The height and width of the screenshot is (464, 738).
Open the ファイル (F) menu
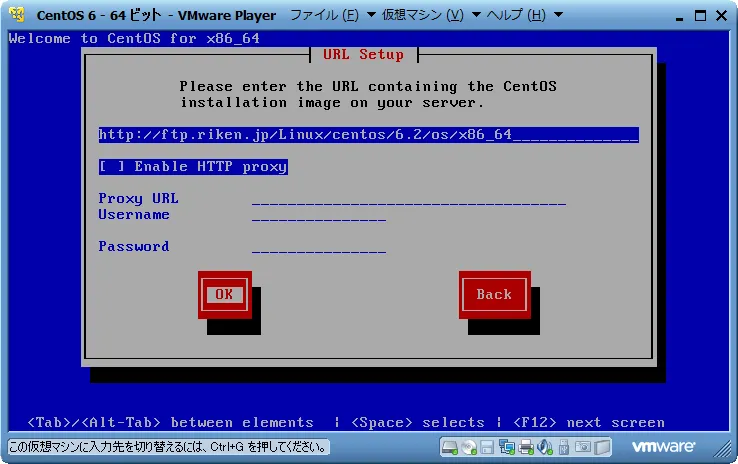pos(324,15)
